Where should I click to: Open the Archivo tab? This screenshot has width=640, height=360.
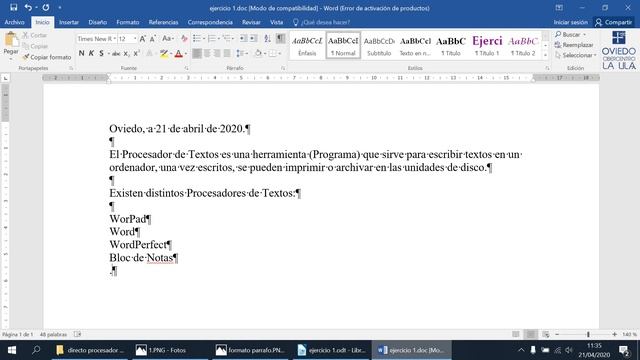click(x=14, y=22)
